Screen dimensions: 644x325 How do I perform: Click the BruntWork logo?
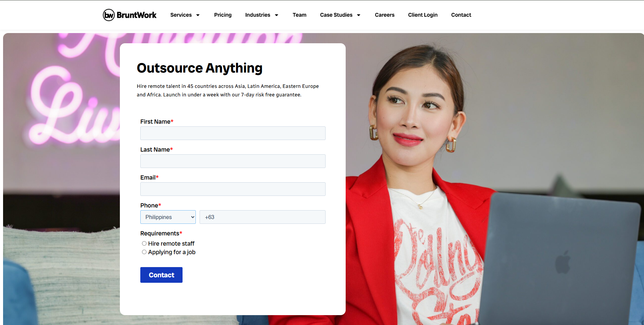pos(129,15)
